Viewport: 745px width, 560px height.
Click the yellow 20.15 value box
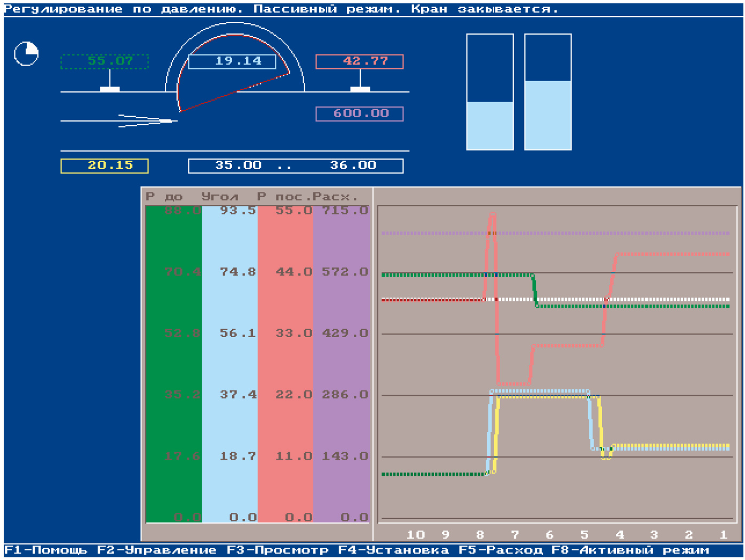point(105,166)
